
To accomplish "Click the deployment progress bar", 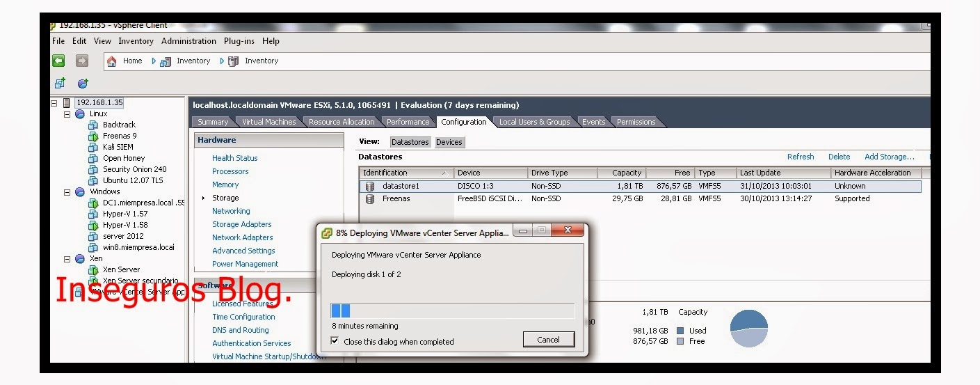I will [x=452, y=311].
